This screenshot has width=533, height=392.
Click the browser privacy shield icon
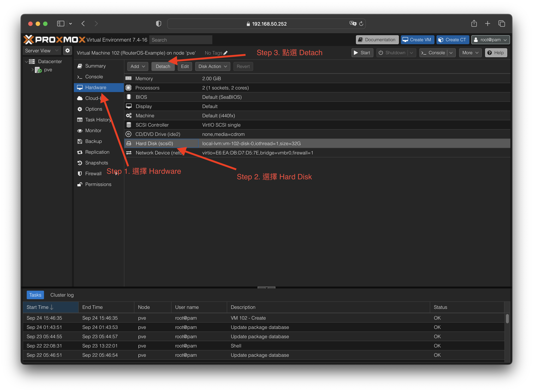click(158, 24)
